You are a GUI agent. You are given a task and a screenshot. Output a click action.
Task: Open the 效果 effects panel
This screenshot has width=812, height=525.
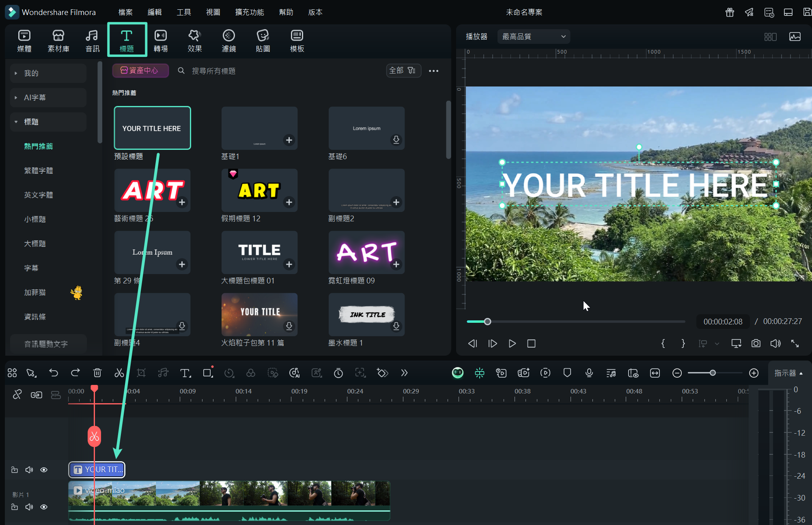click(x=195, y=41)
